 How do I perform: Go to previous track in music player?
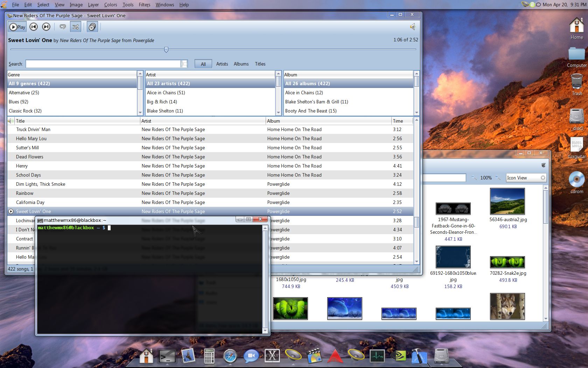[x=34, y=27]
